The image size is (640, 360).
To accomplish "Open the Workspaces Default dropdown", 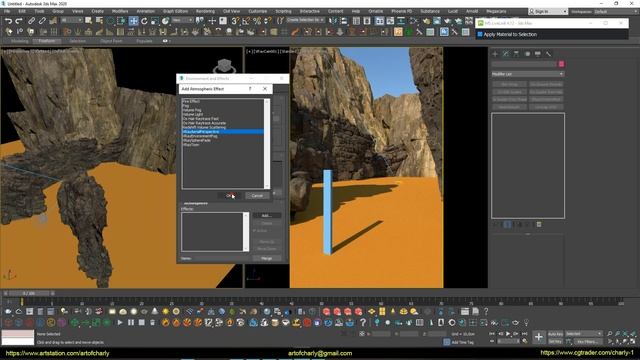I will 615,11.
